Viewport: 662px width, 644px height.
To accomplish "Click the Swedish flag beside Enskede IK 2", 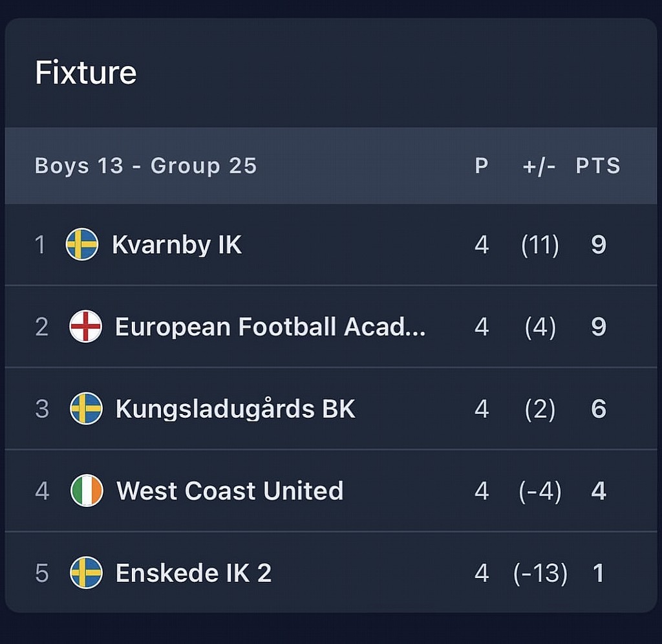I will tap(86, 573).
